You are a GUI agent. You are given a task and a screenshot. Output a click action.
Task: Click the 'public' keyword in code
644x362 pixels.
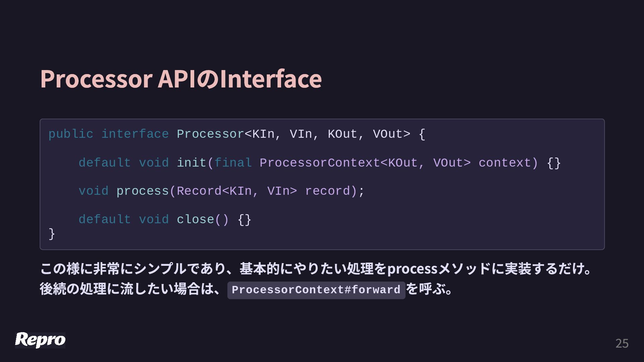(71, 134)
